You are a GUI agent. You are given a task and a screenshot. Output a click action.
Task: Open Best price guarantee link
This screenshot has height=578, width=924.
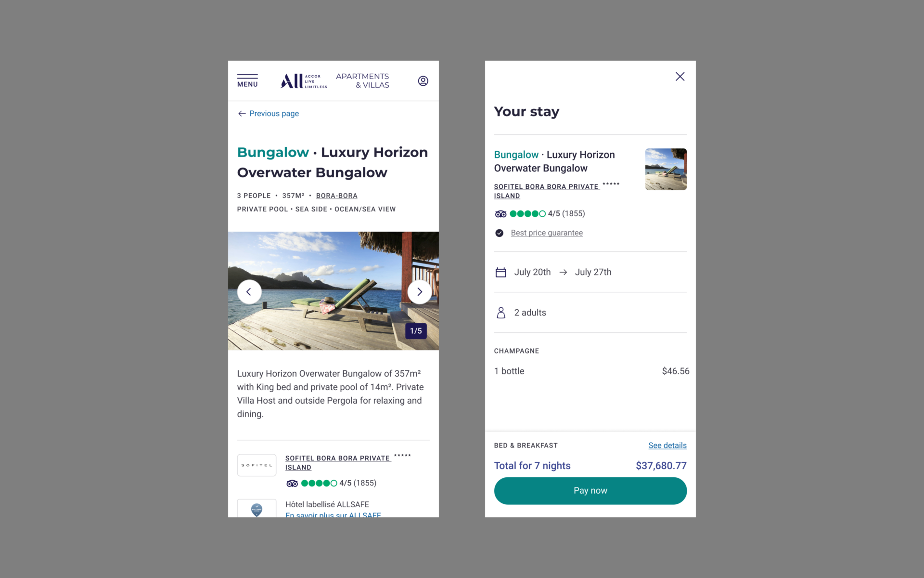pyautogui.click(x=547, y=233)
